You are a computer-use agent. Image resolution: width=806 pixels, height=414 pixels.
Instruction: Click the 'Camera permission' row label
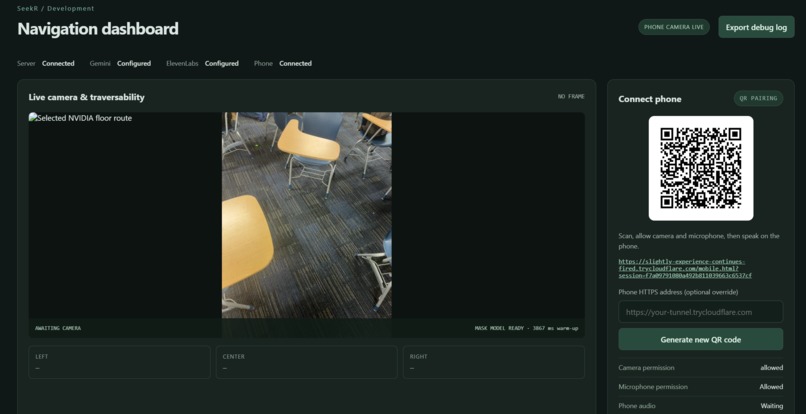646,368
